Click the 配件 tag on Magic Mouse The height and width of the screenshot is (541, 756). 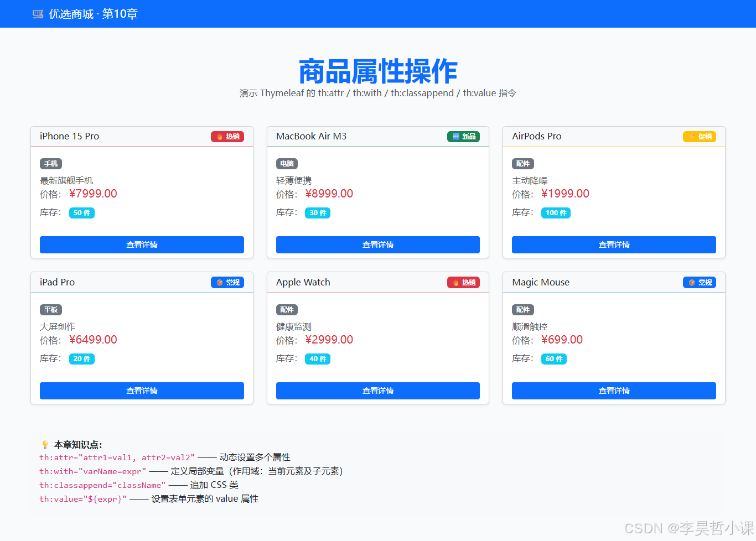click(x=523, y=310)
